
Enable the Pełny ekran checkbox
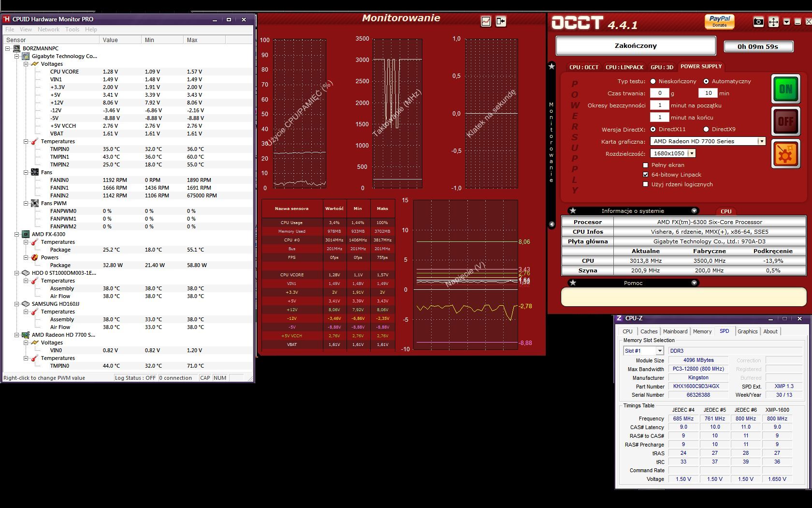click(645, 165)
